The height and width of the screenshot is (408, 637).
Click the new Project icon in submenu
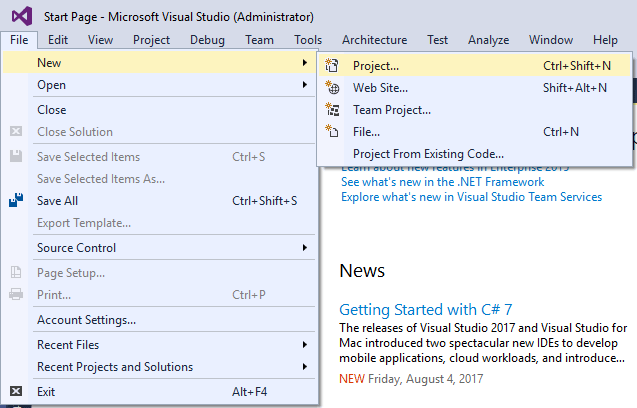tap(332, 65)
